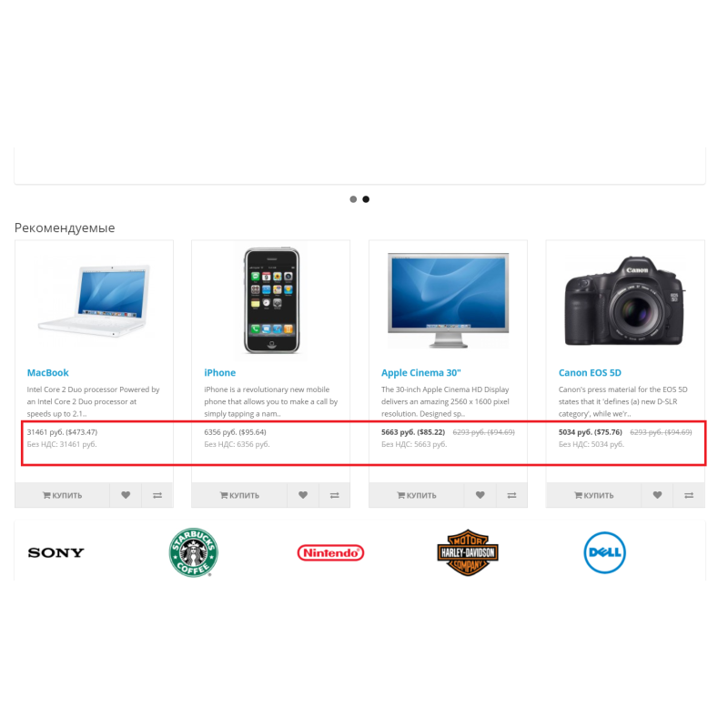Select the second slideshow pagination dot

point(366,199)
